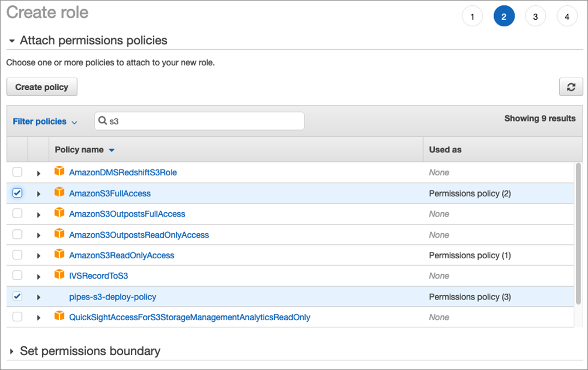Click the search magnifier icon in filter box
The height and width of the screenshot is (370, 588).
103,121
